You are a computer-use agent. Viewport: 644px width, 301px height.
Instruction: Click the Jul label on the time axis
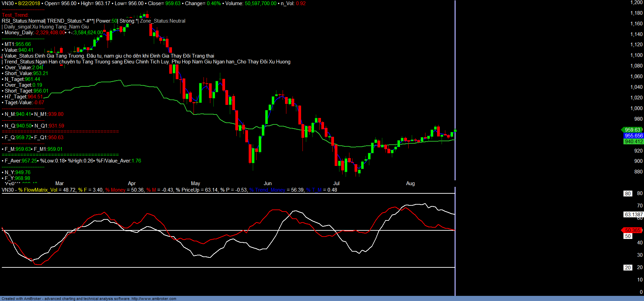pyautogui.click(x=336, y=183)
